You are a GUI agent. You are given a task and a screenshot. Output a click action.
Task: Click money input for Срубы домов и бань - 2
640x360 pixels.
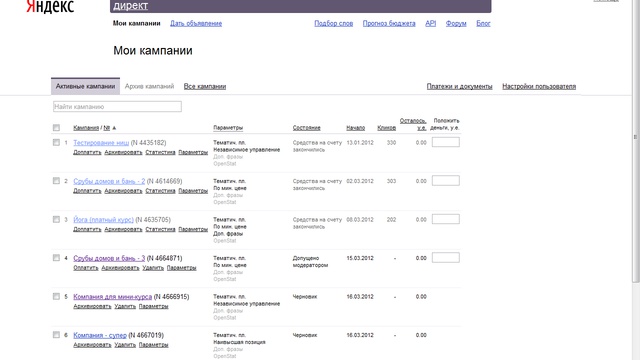pos(446,180)
